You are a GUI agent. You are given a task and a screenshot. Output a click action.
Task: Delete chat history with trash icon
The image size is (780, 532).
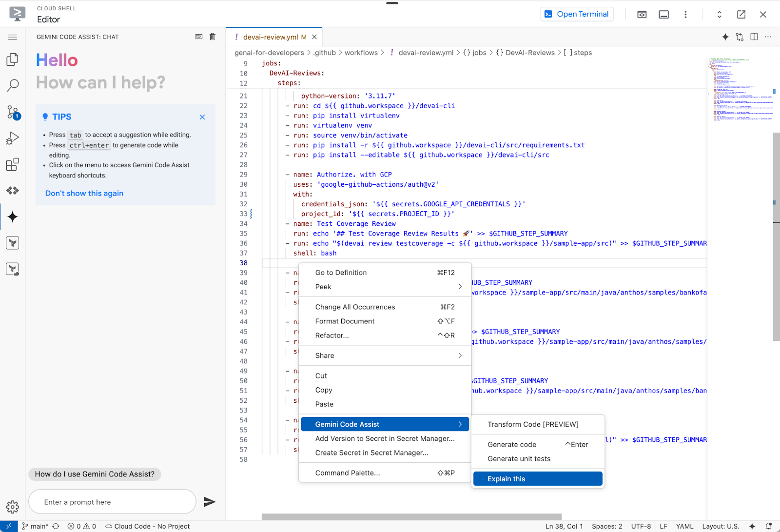point(213,37)
